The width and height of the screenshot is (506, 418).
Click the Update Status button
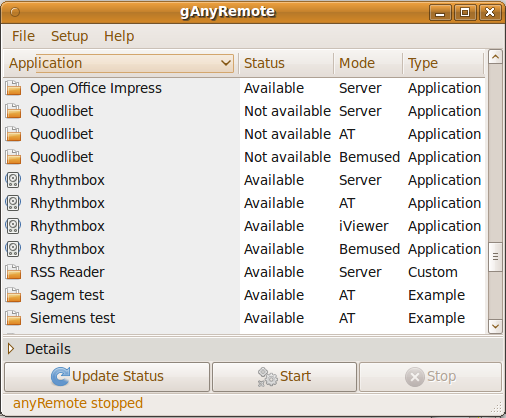coord(107,377)
